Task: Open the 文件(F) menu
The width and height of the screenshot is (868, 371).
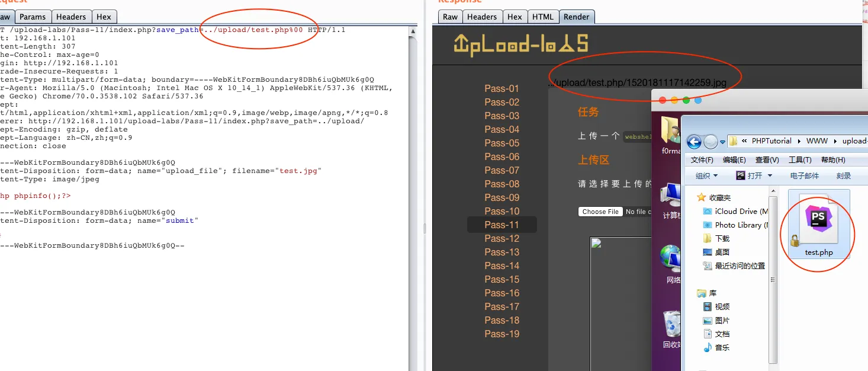Action: point(702,160)
